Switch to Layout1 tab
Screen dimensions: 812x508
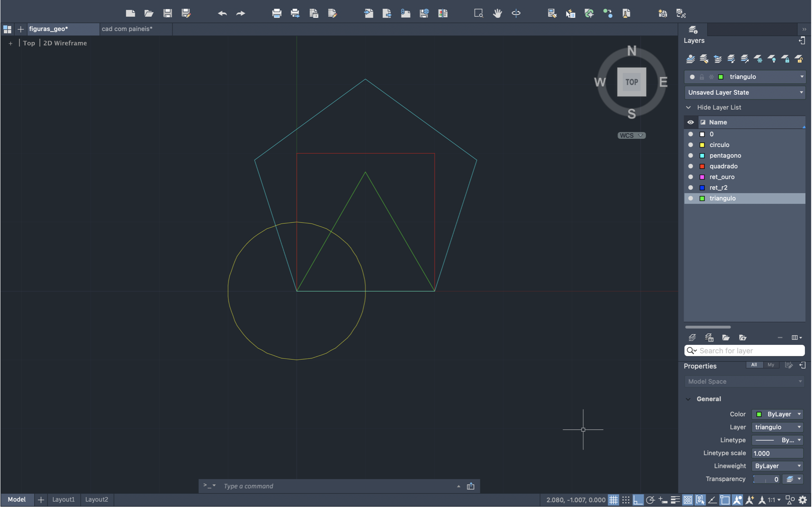tap(63, 500)
